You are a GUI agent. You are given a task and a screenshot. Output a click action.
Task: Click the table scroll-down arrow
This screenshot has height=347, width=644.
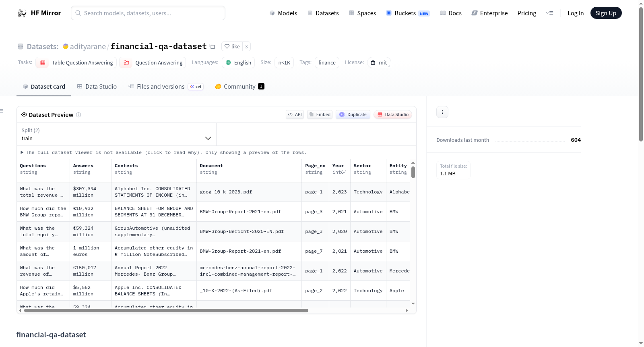pyautogui.click(x=413, y=303)
